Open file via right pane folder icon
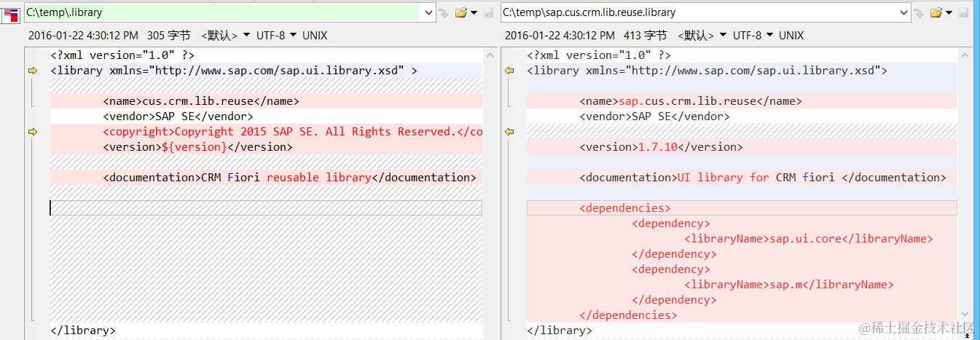The image size is (980, 340). [937, 12]
